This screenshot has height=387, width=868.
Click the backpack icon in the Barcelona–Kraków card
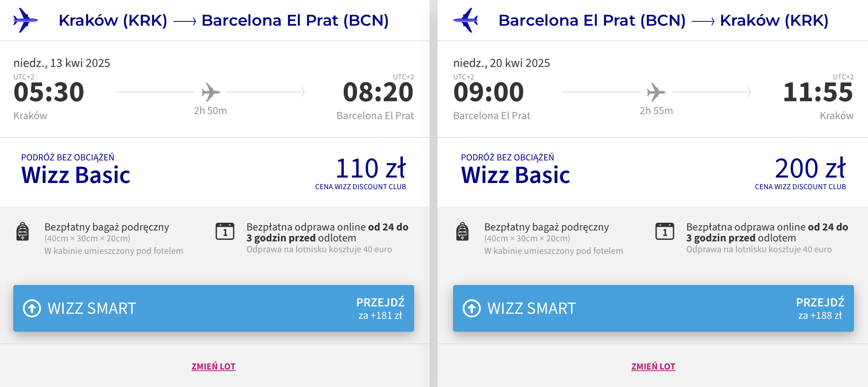[x=462, y=231]
